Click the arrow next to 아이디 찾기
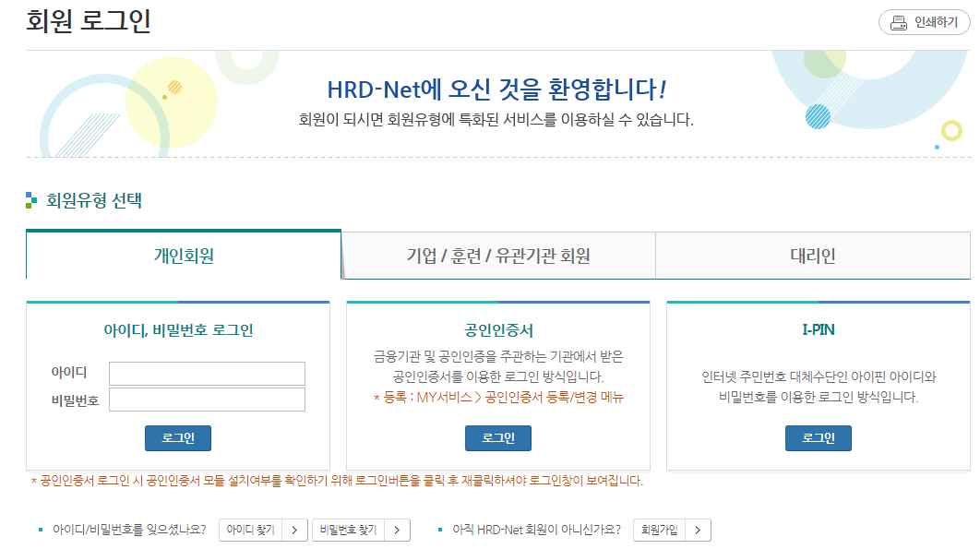Viewport: 980px width, 549px height. (294, 530)
